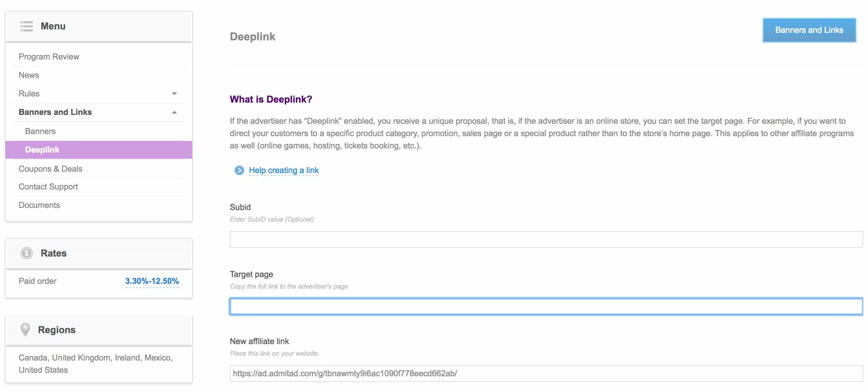Focus the Subid input field
Screen dimensions: 868x392
(x=546, y=239)
